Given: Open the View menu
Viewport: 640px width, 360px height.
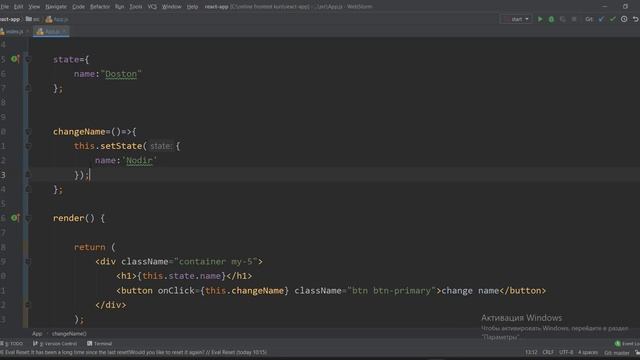Looking at the screenshot, I should pos(34,7).
